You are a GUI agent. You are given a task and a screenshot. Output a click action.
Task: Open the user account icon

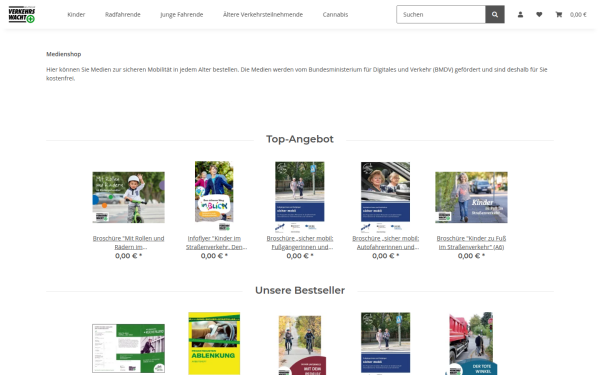pos(520,15)
